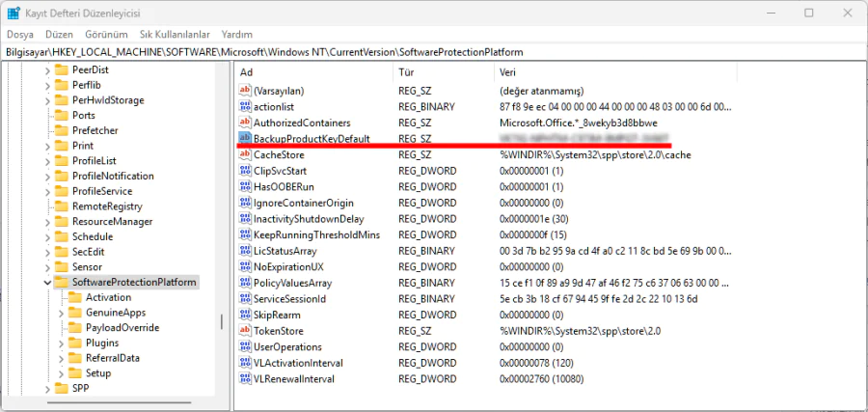Image resolution: width=868 pixels, height=412 pixels.
Task: Click the UserOperations DWORD icon
Action: 245,347
